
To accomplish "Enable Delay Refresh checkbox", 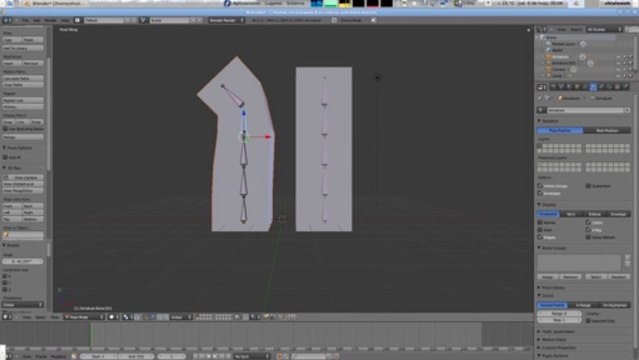I will [588, 237].
